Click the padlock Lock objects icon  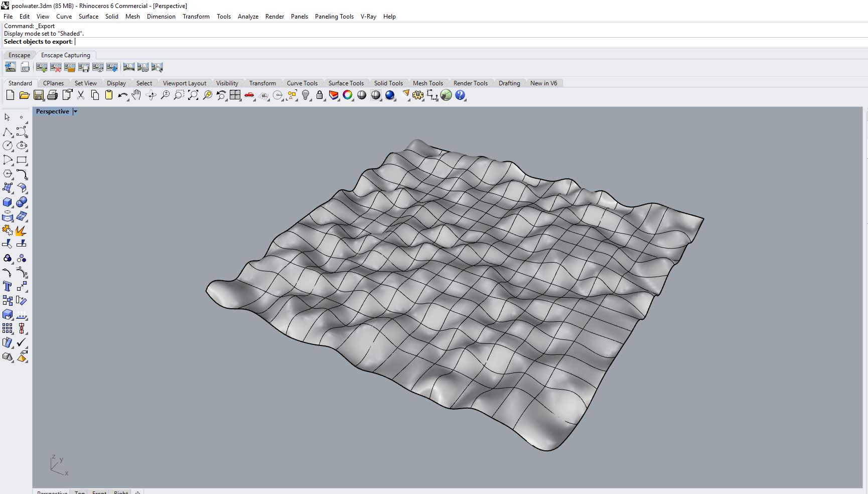(320, 95)
